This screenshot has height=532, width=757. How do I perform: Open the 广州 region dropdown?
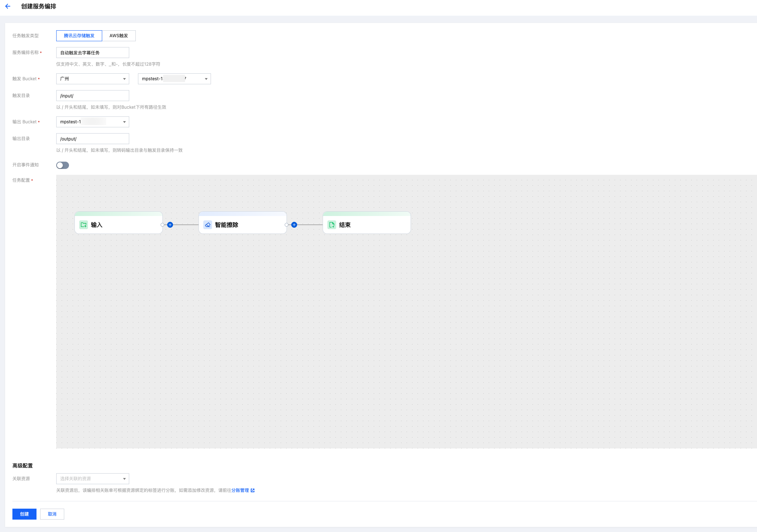coord(93,79)
